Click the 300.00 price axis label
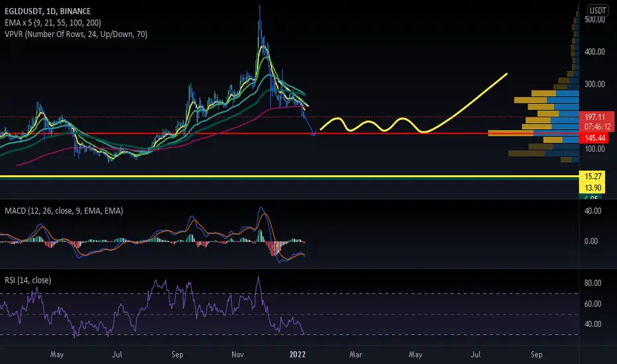Image resolution: width=617 pixels, height=364 pixels. click(x=594, y=84)
